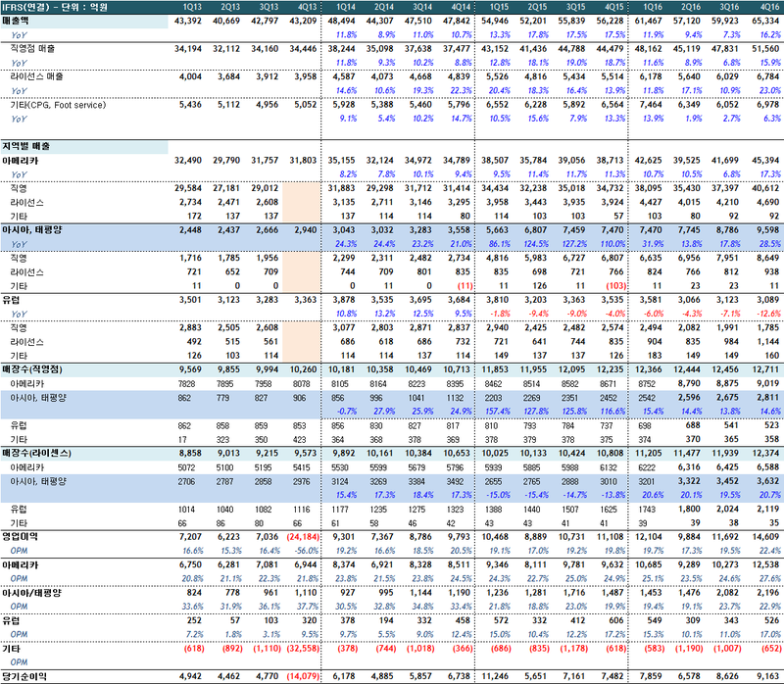Click the '매장수(라이선스)' row label
The height and width of the screenshot is (684, 784).
(36, 454)
